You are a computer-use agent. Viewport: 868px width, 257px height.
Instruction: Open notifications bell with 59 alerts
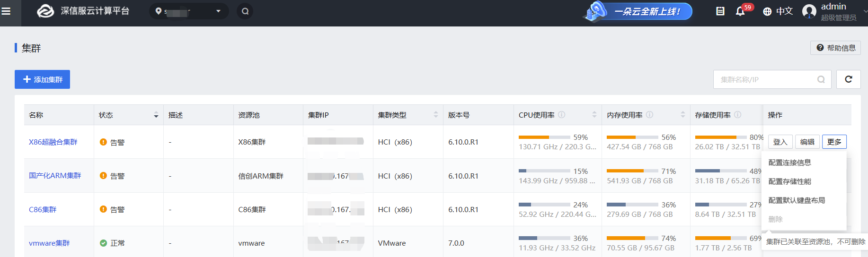pyautogui.click(x=740, y=11)
